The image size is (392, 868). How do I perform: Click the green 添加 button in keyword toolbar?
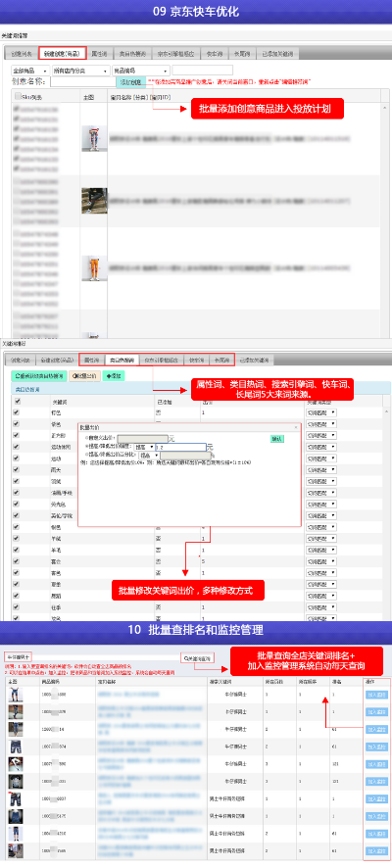pyautogui.click(x=115, y=375)
